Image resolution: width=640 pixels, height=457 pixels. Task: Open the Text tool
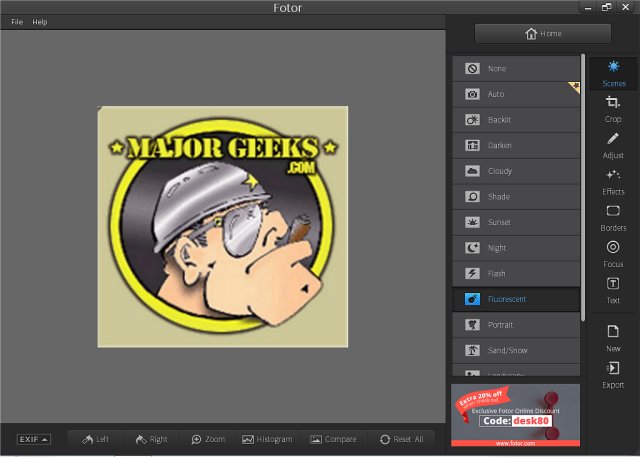(613, 289)
